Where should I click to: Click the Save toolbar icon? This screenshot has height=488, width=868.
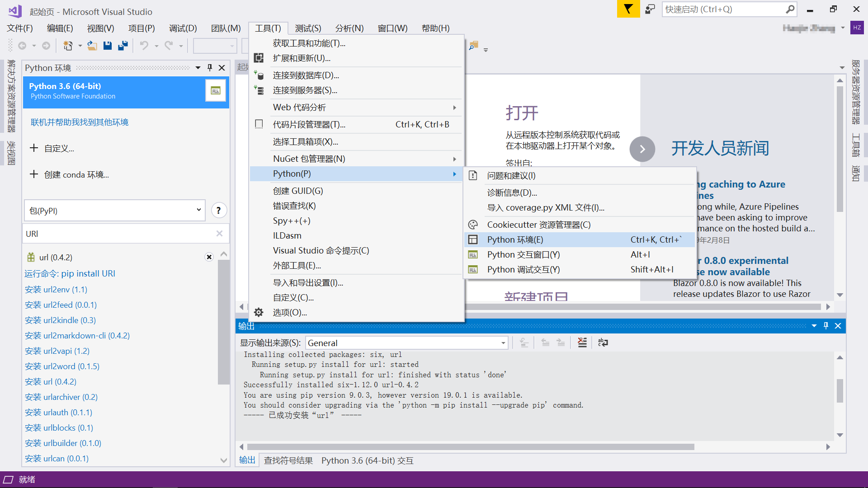tap(108, 46)
